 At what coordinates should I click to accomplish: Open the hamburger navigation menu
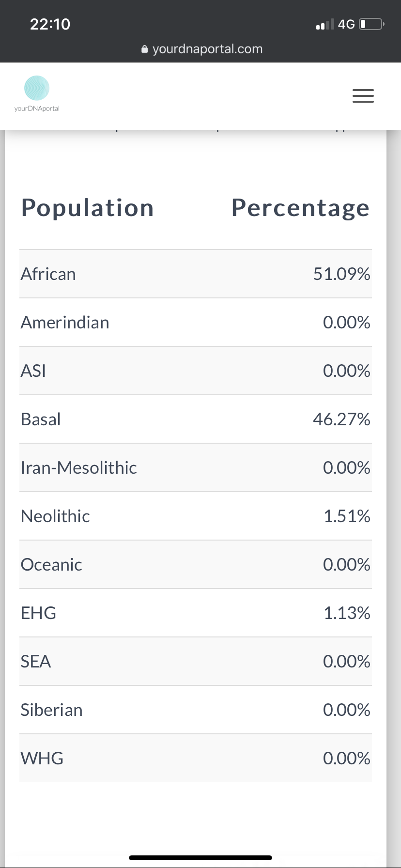[x=363, y=96]
